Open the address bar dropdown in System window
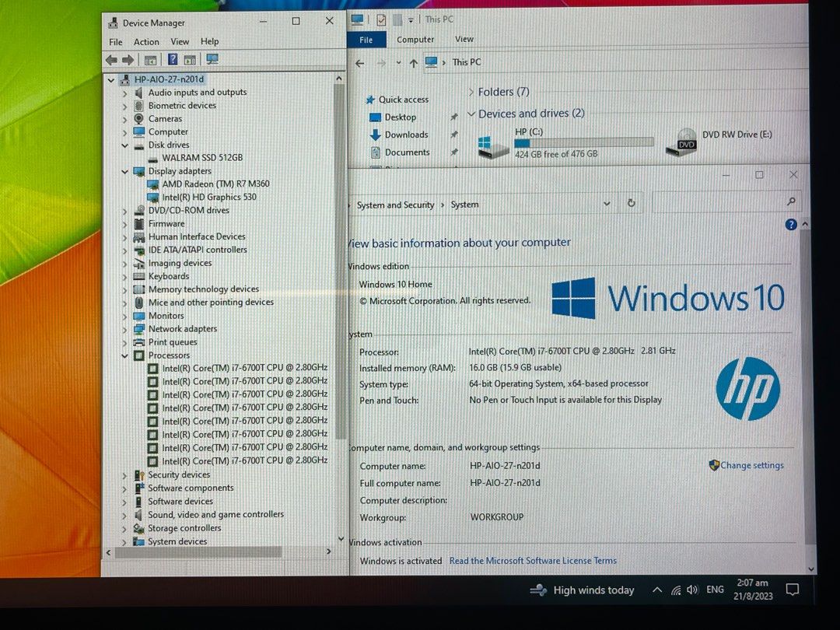 pyautogui.click(x=607, y=204)
